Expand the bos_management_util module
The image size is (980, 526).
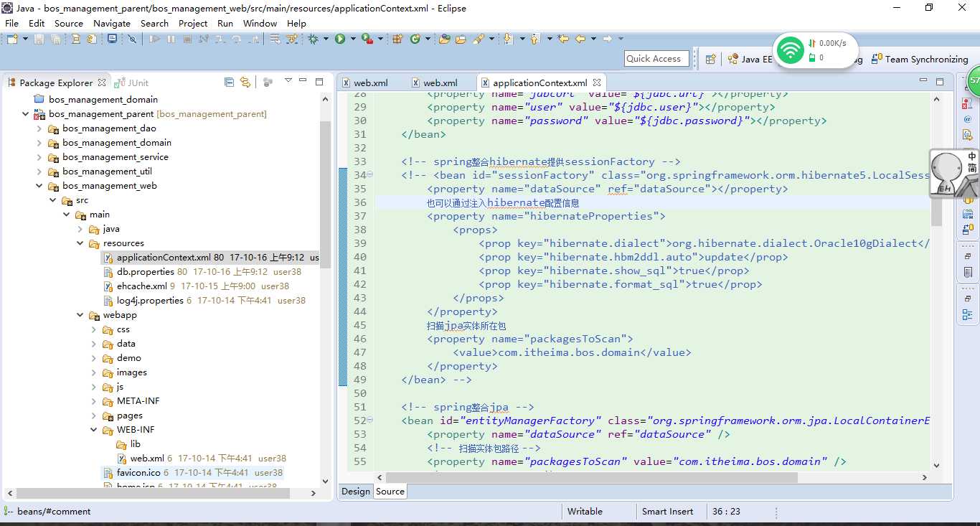[39, 171]
